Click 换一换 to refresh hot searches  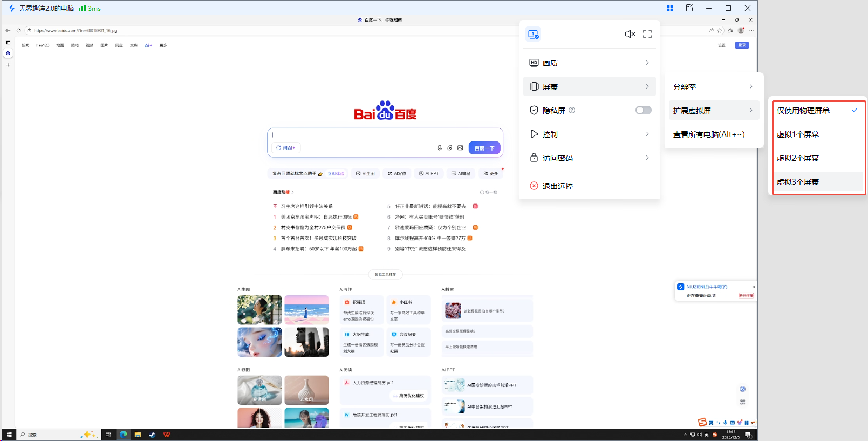pyautogui.click(x=489, y=192)
